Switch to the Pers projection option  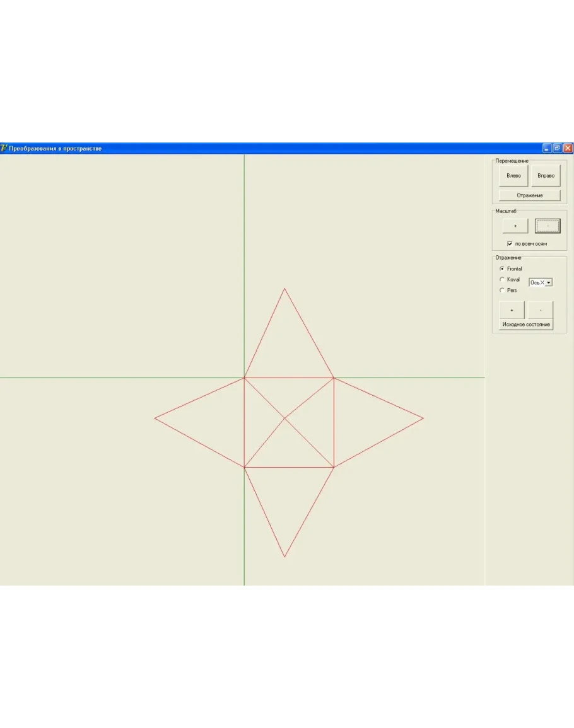502,290
